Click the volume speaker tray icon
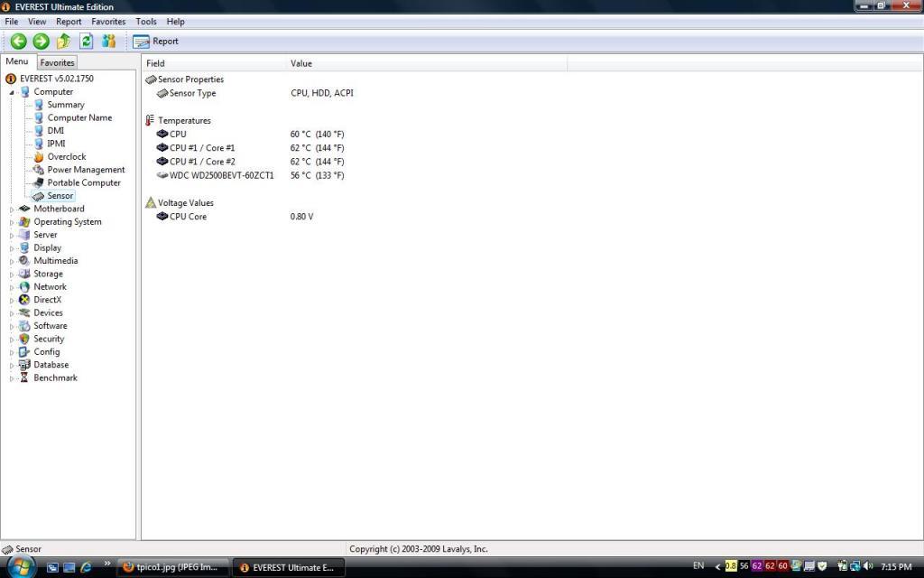Viewport: 924px width, 578px height. point(867,566)
